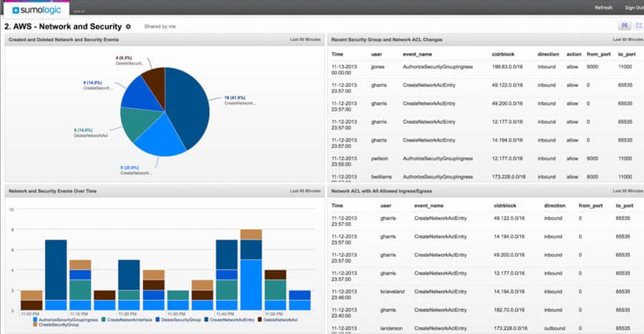Click the 'Shared by me' label

(160, 26)
